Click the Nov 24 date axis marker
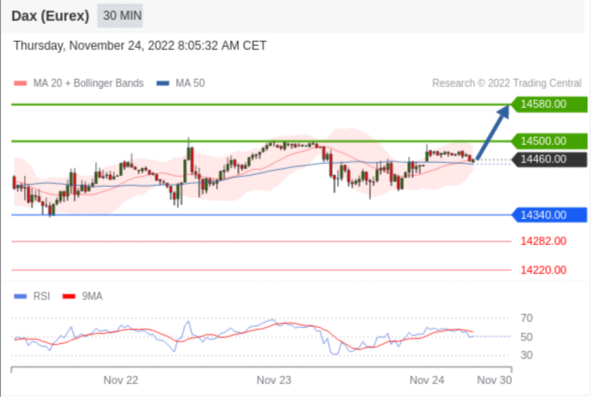 point(427,380)
